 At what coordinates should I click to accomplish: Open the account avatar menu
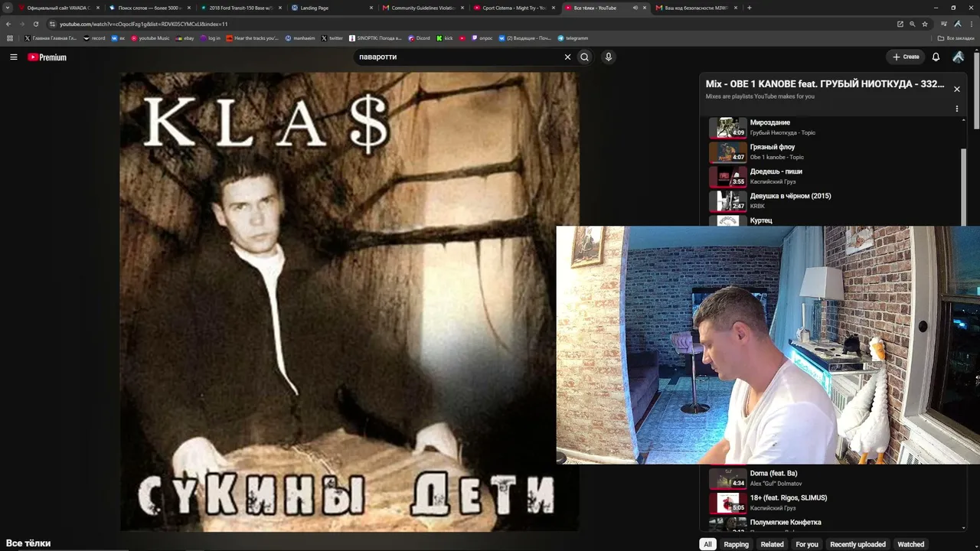(x=958, y=57)
